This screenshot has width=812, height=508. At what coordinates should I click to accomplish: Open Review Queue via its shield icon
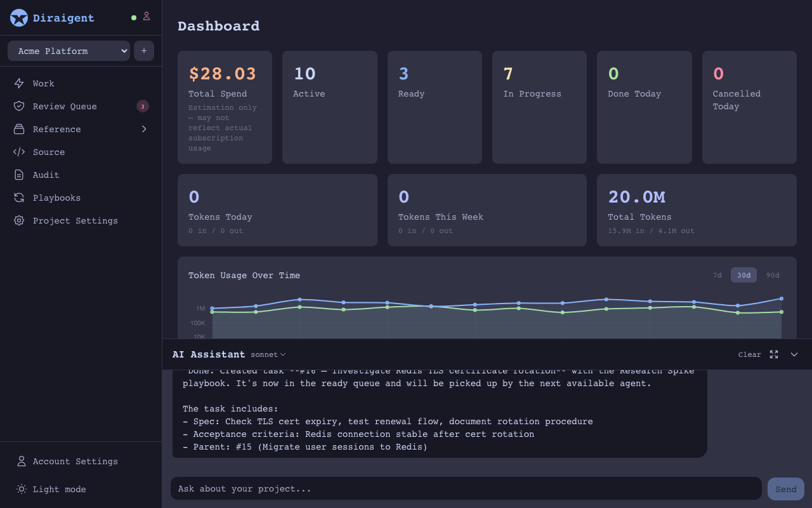(20, 106)
